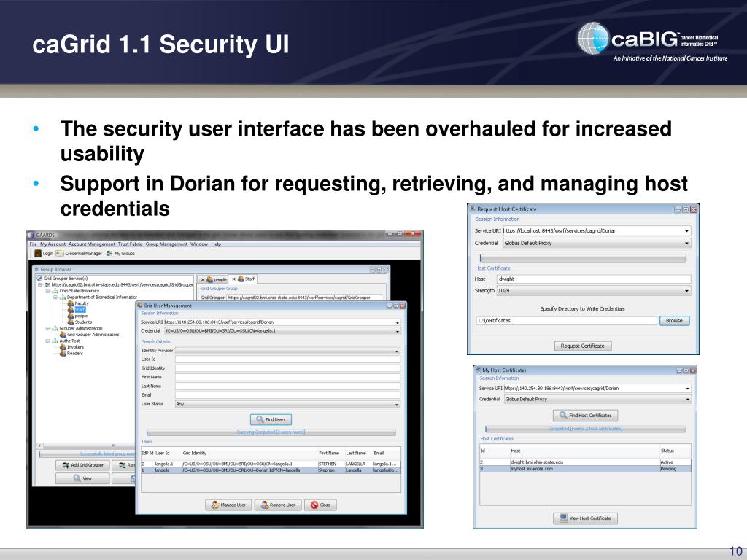Collapse the Grouper Administration tree node
Image resolution: width=747 pixels, height=560 pixels.
pyautogui.click(x=47, y=328)
